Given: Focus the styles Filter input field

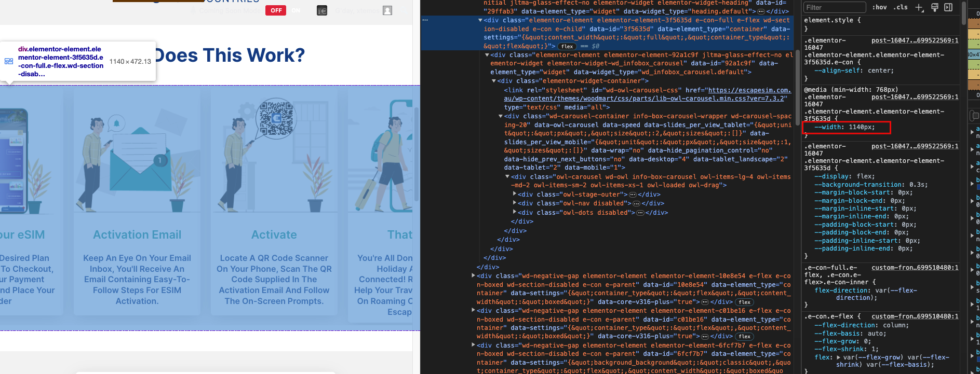Looking at the screenshot, I should coord(835,7).
